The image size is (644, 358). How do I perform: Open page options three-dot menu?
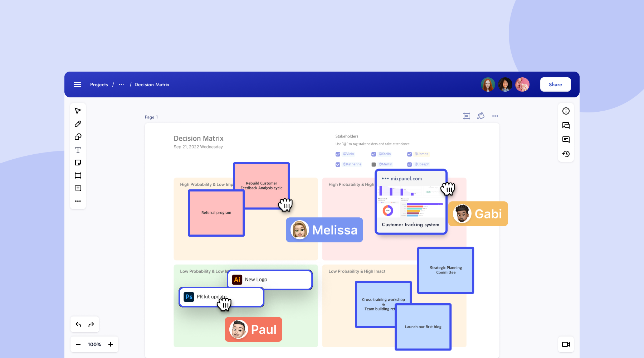pyautogui.click(x=495, y=116)
